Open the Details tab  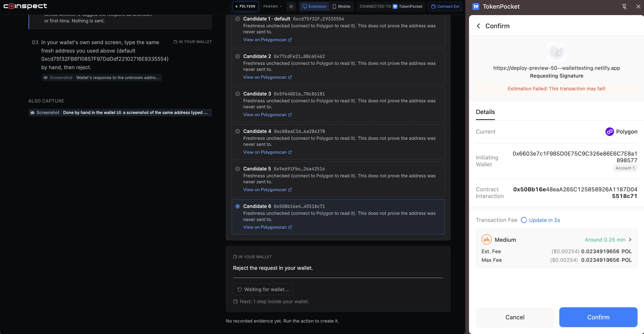point(485,112)
